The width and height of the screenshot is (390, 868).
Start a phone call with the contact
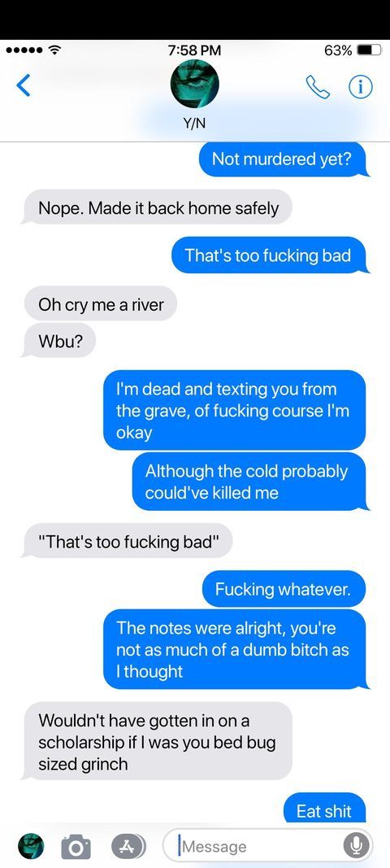[x=318, y=86]
